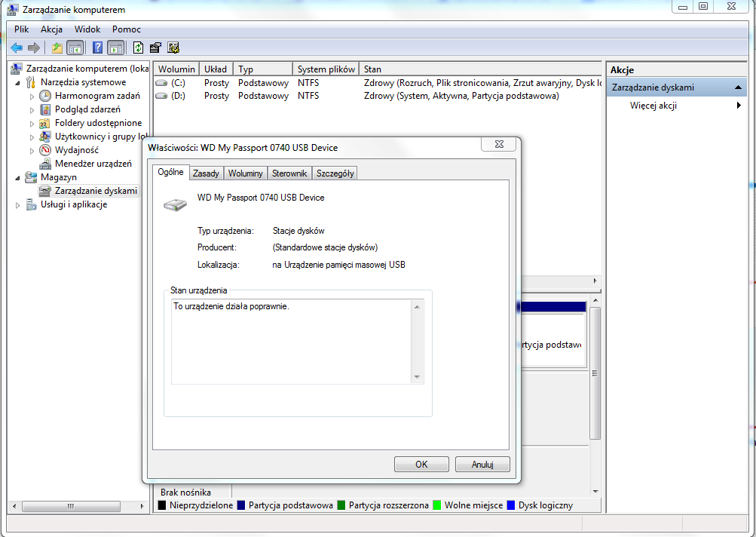Click down arrow of Stan urządzenia scrollbar
The image size is (756, 537).
[x=417, y=377]
